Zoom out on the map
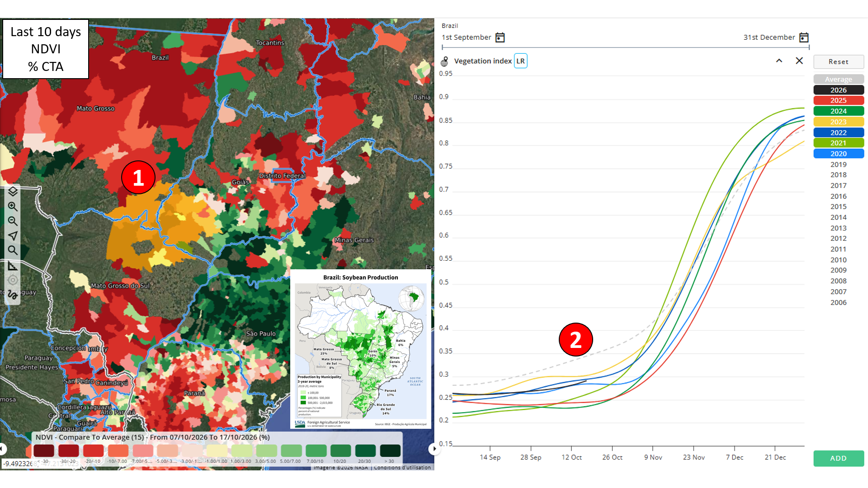The width and height of the screenshot is (868, 488). click(13, 221)
